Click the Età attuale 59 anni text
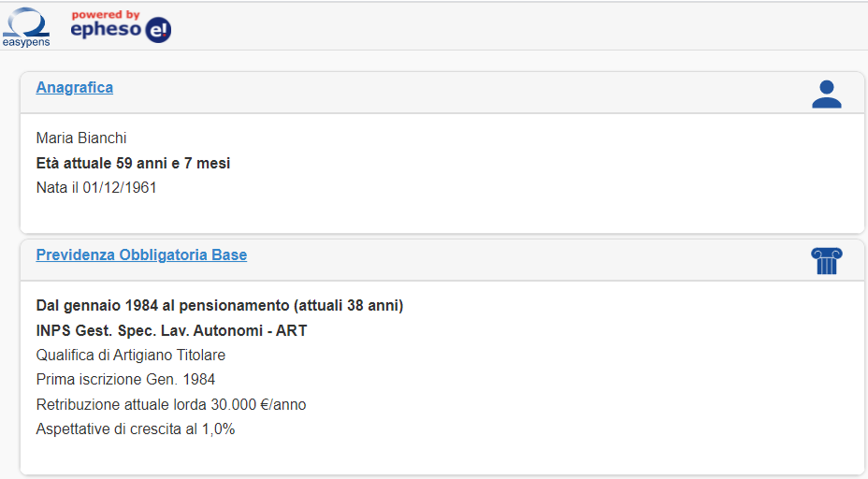Image resolution: width=868 pixels, height=479 pixels. click(133, 164)
